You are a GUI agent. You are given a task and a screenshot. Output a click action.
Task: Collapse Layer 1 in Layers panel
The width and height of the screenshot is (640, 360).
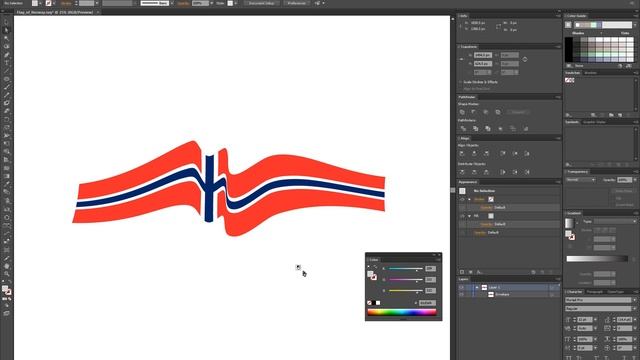point(476,287)
